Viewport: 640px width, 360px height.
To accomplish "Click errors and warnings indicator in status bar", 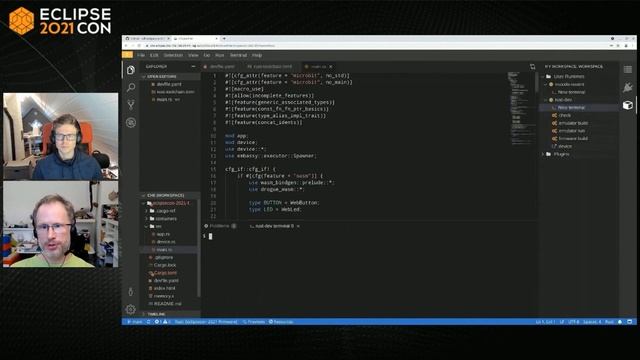I will 162,322.
